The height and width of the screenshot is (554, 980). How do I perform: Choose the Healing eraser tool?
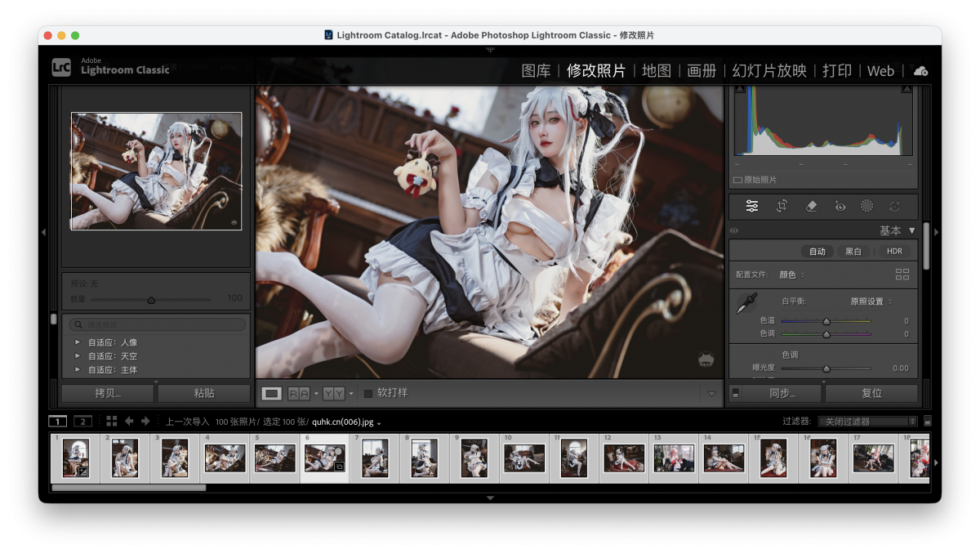click(811, 206)
